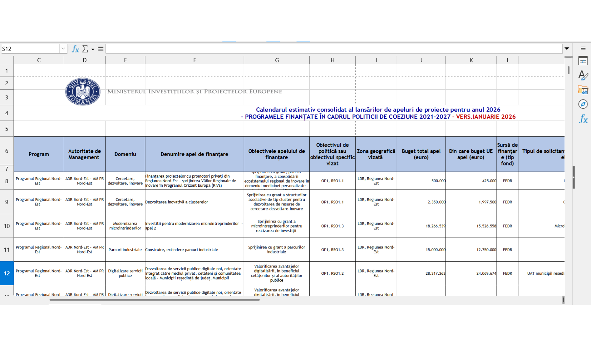Click the Formula equals icon

click(x=101, y=49)
